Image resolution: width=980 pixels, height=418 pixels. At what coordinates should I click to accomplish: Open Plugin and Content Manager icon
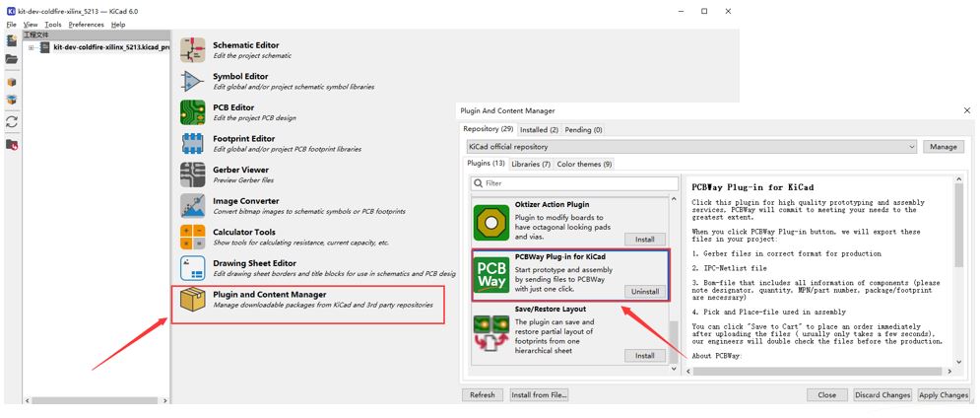click(x=193, y=300)
